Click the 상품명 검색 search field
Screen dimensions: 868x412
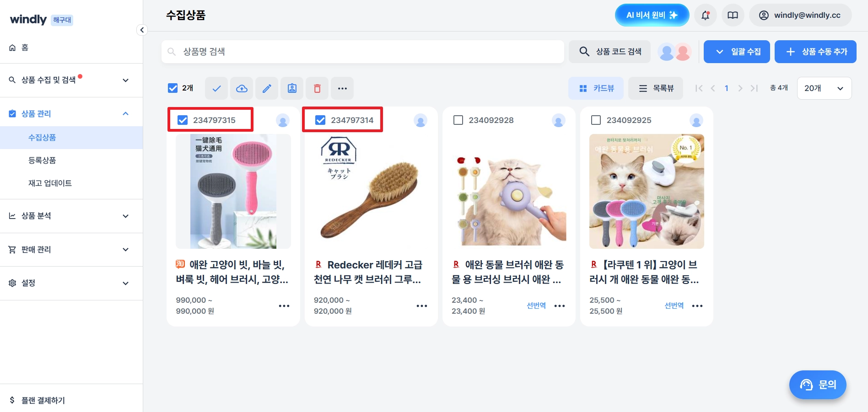click(x=363, y=52)
